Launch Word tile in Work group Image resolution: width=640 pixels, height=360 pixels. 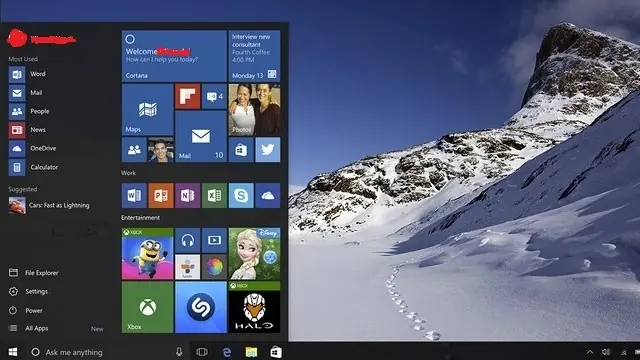[134, 196]
